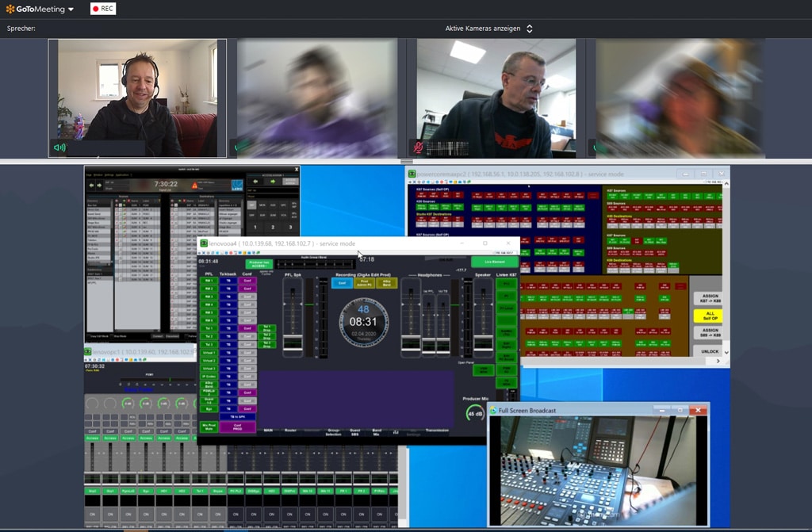The image size is (812, 532).
Task: Expand the Aktive Kameras anzeigen selector
Action: [x=529, y=29]
